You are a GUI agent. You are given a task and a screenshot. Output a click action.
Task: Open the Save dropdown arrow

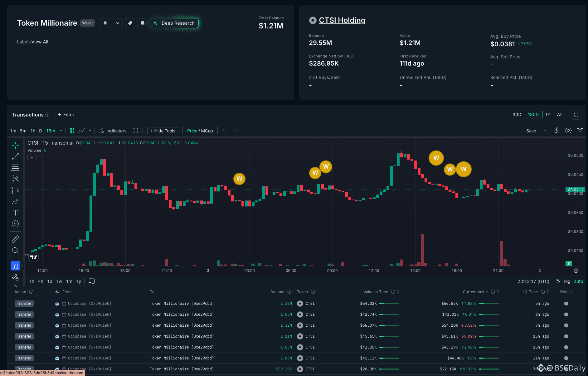[x=545, y=131]
